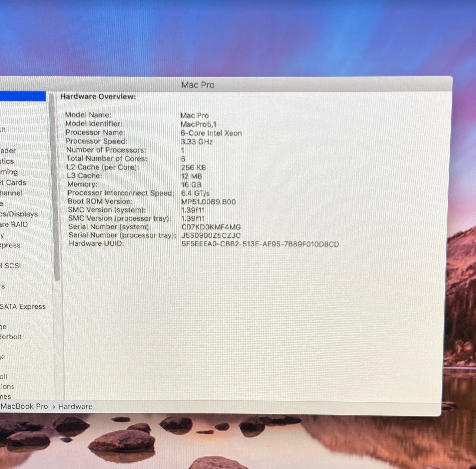476x469 pixels.
Task: Click MacBook Pro in the path bar
Action: pos(24,407)
